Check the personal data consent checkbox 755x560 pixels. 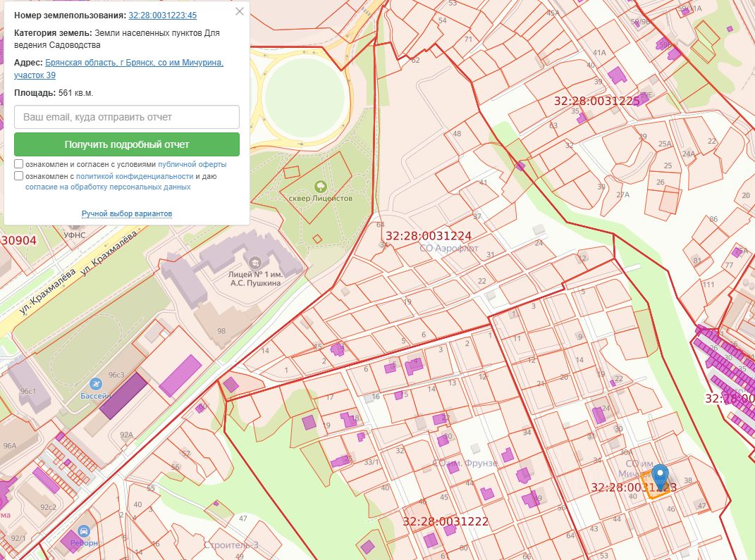coord(19,175)
